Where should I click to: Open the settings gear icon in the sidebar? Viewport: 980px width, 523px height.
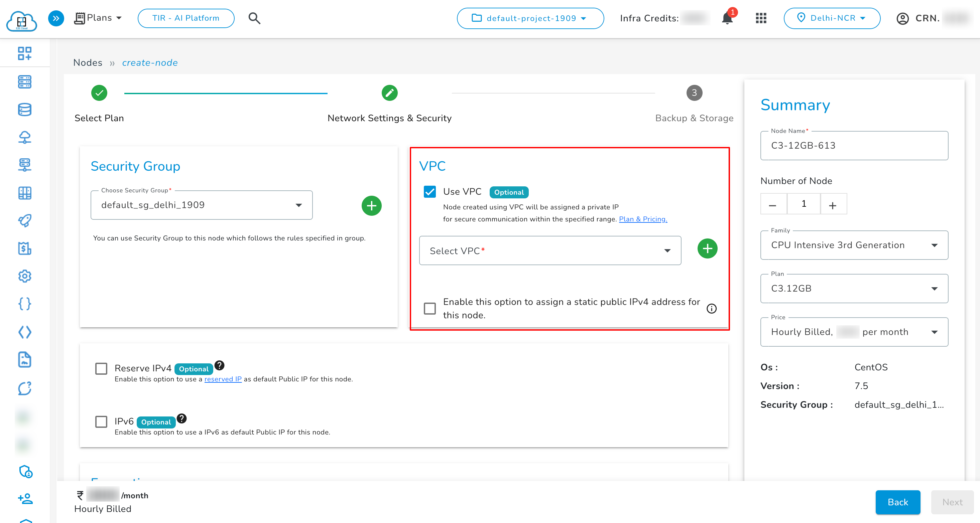(x=24, y=276)
